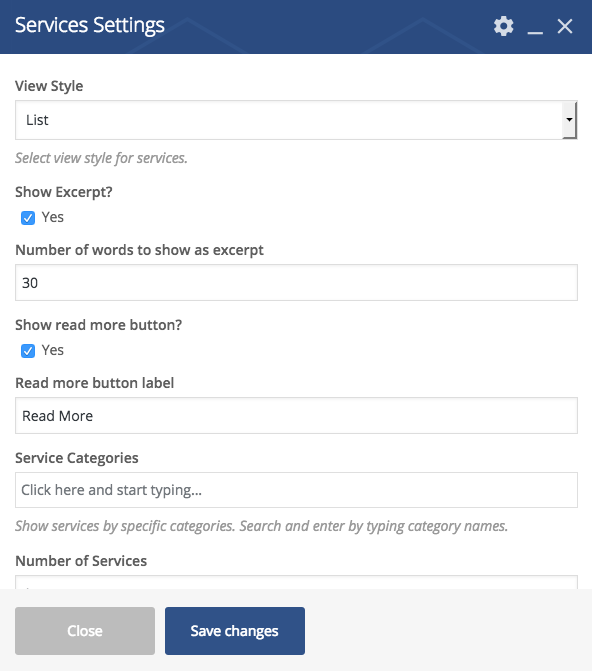
Task: Click the View Style field label
Action: 49,86
